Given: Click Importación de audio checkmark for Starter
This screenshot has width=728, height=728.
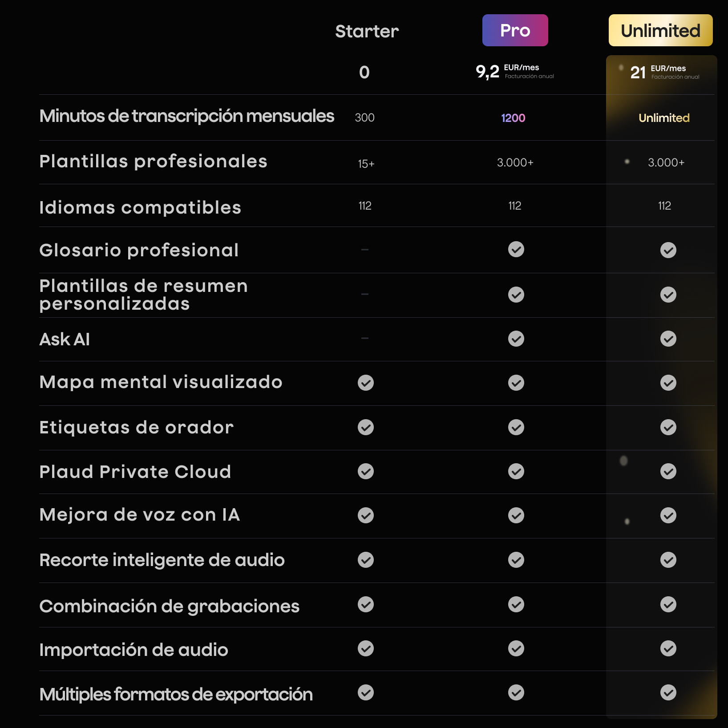Looking at the screenshot, I should [365, 648].
